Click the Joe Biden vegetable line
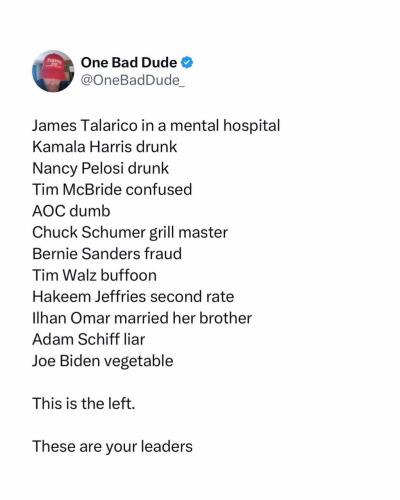The width and height of the screenshot is (400, 500). tap(103, 361)
